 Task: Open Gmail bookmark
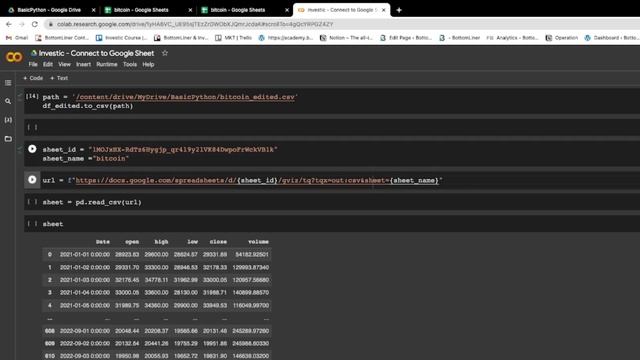pyautogui.click(x=17, y=38)
